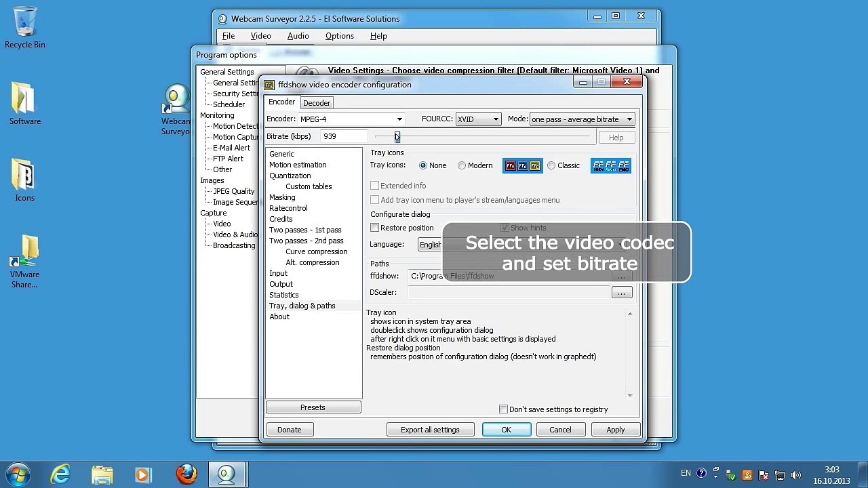This screenshot has width=868, height=488.
Task: Click the Safely Remove Hardware tray icon
Action: point(731,474)
